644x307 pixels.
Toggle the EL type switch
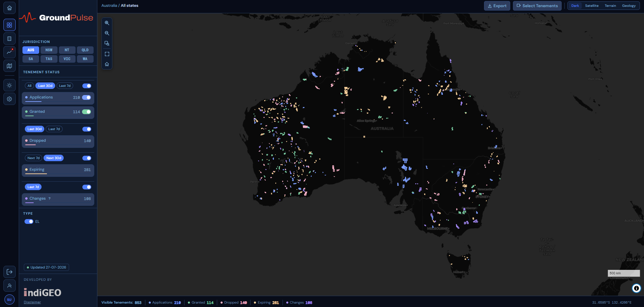(29, 221)
